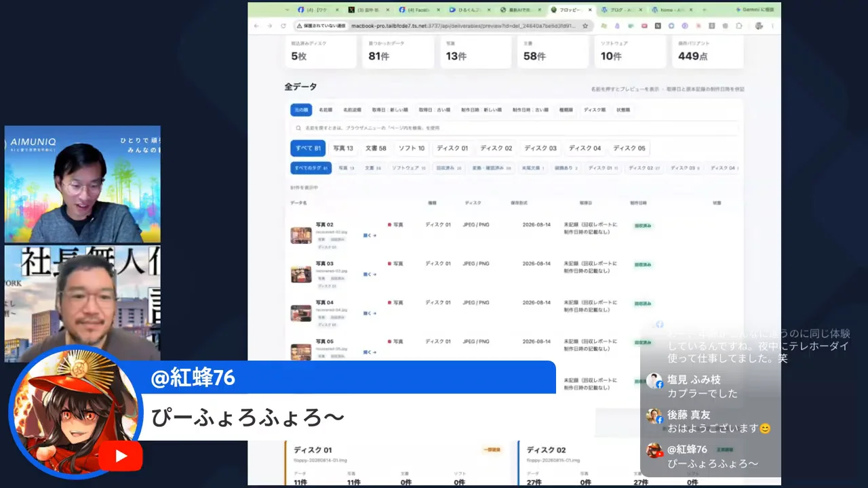Open the ディスク 02 summary card

click(x=631, y=463)
